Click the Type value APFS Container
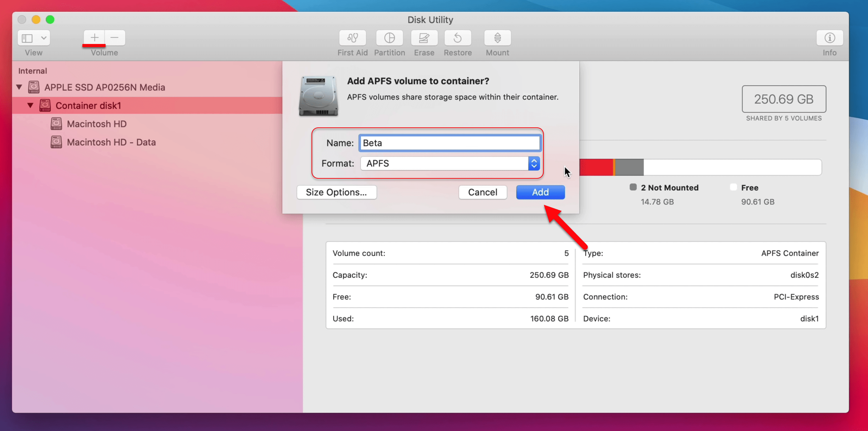 [790, 253]
